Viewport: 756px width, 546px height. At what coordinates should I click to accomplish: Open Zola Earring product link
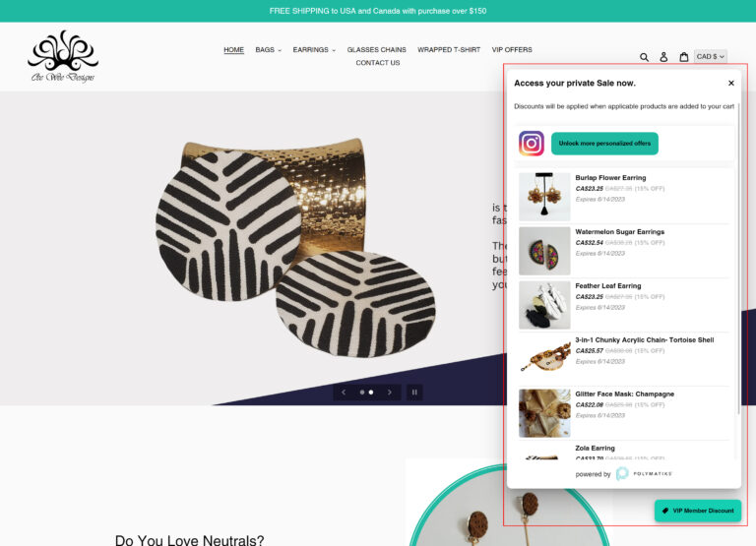[x=595, y=449]
